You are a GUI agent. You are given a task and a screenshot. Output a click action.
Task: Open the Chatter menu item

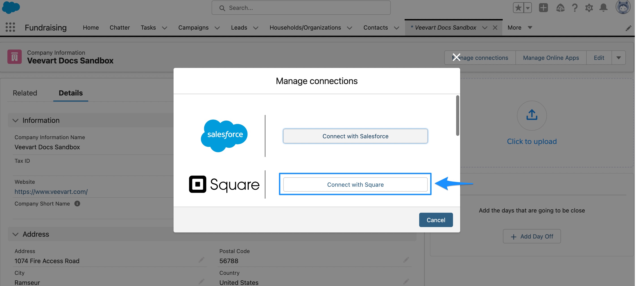tap(120, 28)
